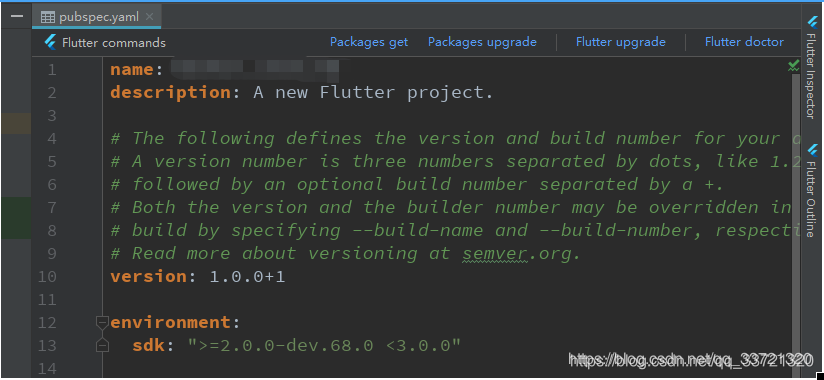Place the cursor on the sdk version constraint string
Viewport: 824px width, 380px height.
(x=324, y=345)
